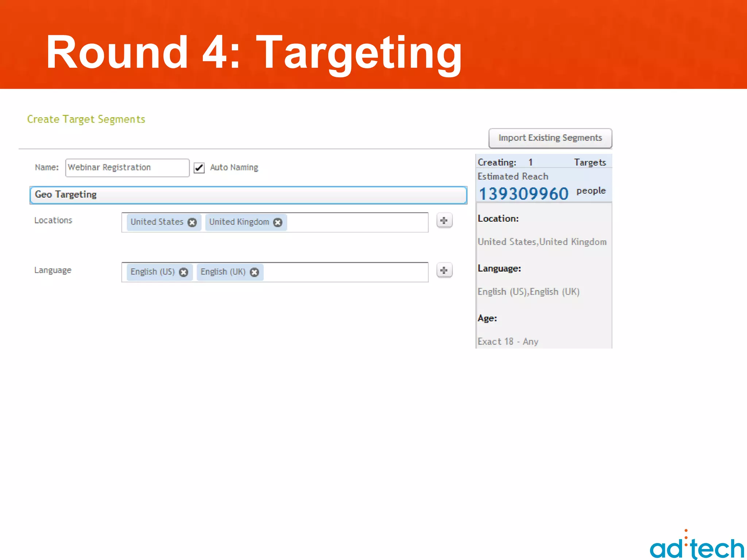Remove the English (UK) language tag
This screenshot has width=747, height=560.
click(255, 272)
